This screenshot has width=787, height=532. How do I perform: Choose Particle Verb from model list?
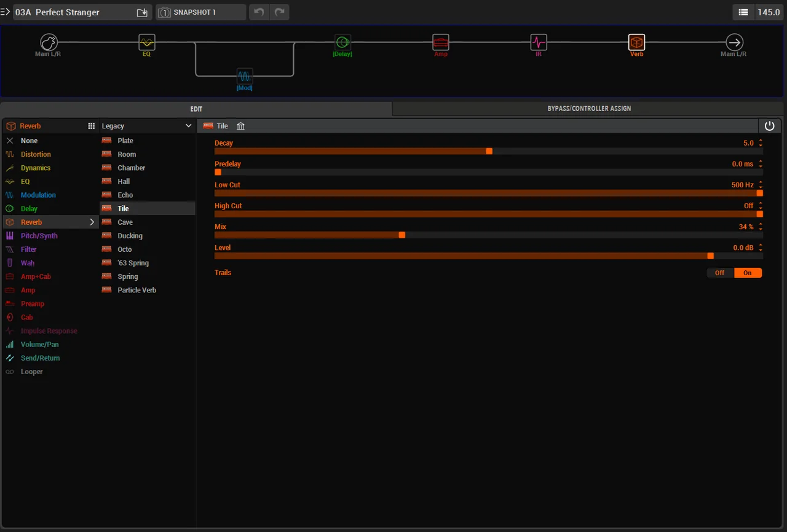(136, 290)
